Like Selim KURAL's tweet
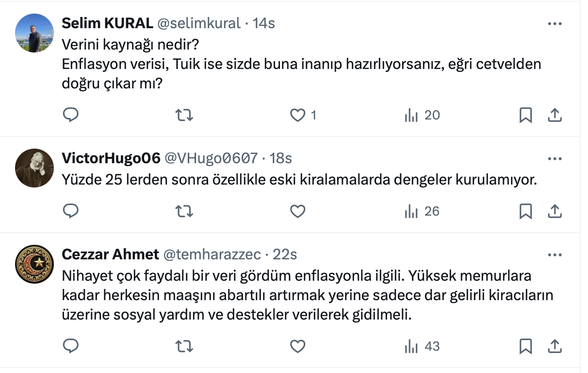 tap(297, 115)
